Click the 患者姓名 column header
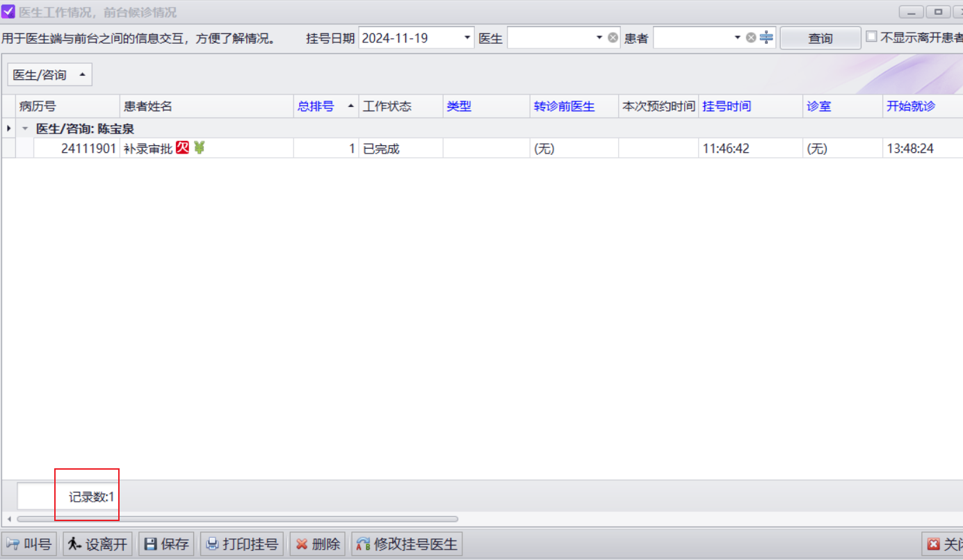Image resolution: width=963 pixels, height=560 pixels. [207, 106]
